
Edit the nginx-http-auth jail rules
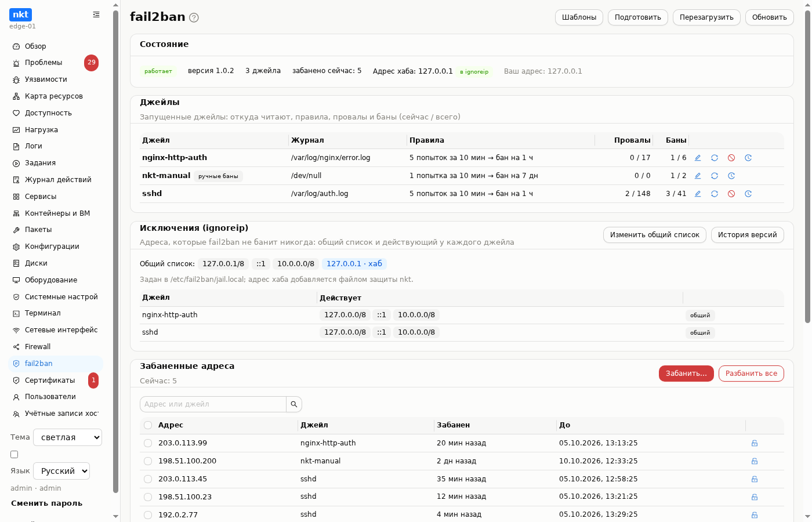point(698,158)
